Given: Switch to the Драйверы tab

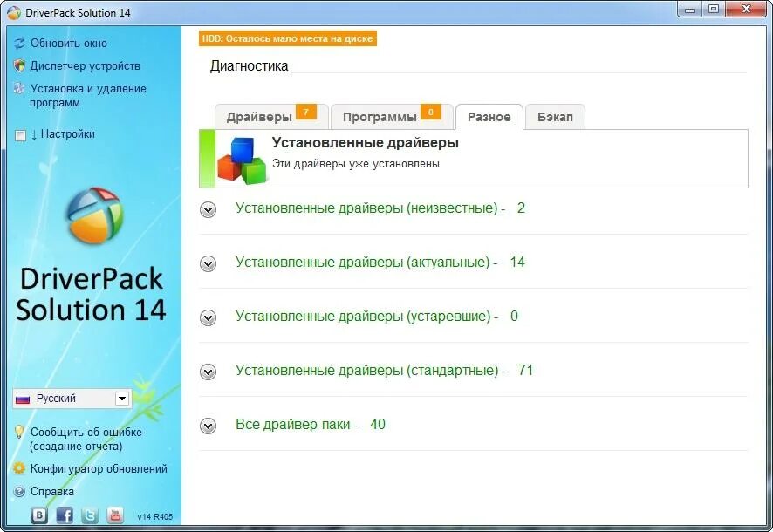Looking at the screenshot, I should tap(271, 117).
